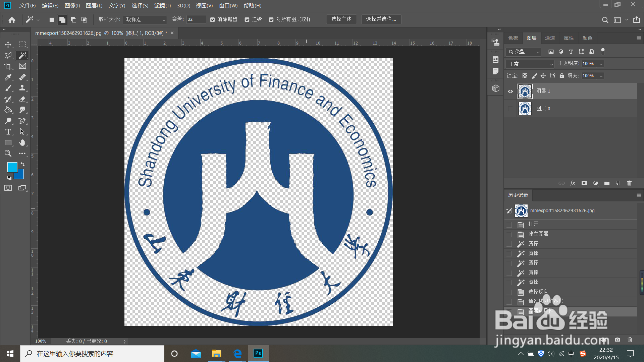Select the Paint Bucket tool
The width and height of the screenshot is (644, 362).
8,110
